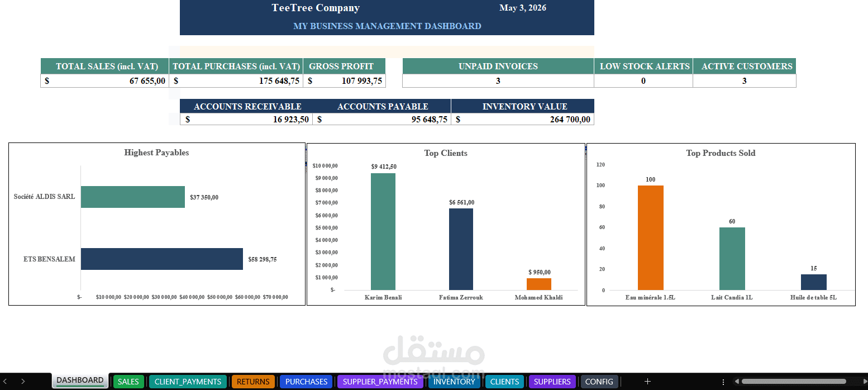Click the $6 561,00 data label
Screen dimensions: 868x390
(461, 202)
